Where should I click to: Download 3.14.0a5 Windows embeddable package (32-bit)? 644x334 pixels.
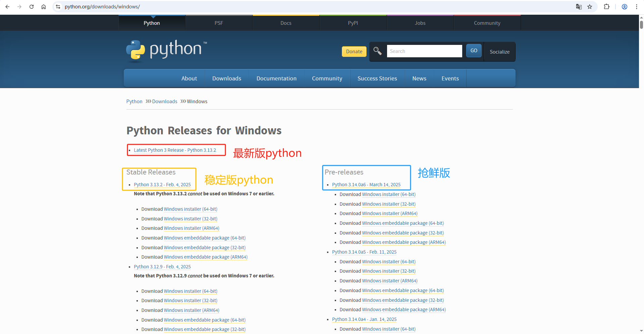[403, 300]
